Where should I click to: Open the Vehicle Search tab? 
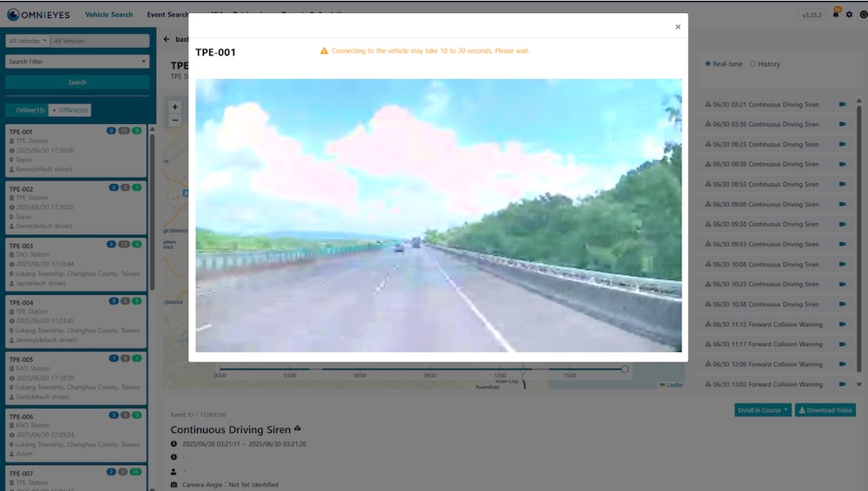pos(109,15)
